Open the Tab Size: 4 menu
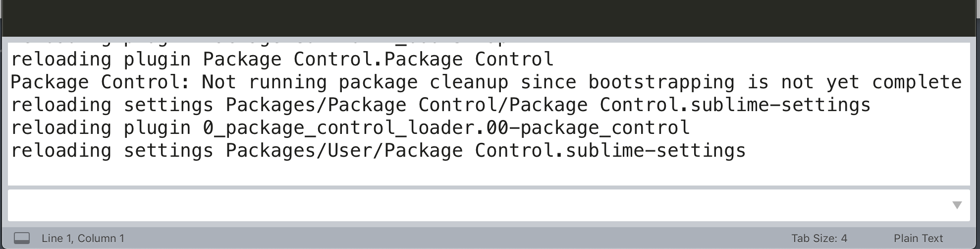 819,238
